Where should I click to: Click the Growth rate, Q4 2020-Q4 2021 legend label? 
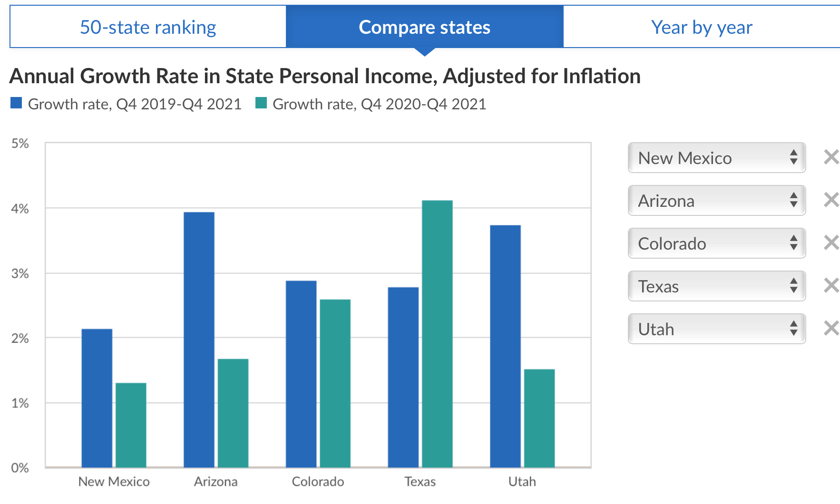click(379, 104)
